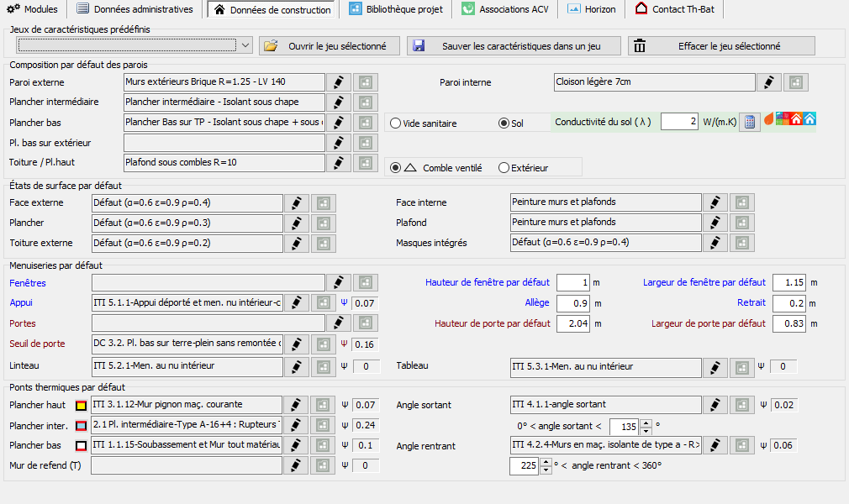Edit the Paroi externe wall composition
The height and width of the screenshot is (504, 849).
pos(339,82)
